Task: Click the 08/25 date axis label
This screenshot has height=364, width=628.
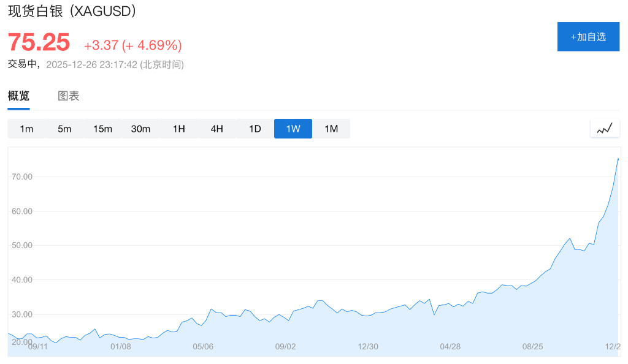Action: [x=532, y=346]
